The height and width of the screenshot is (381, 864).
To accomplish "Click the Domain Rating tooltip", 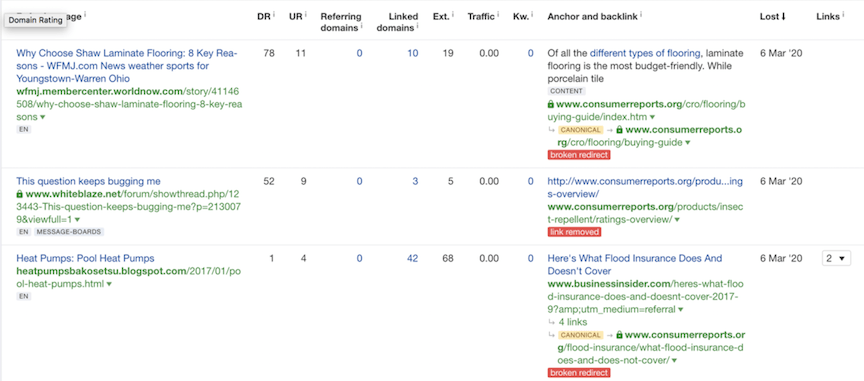I will [x=35, y=20].
